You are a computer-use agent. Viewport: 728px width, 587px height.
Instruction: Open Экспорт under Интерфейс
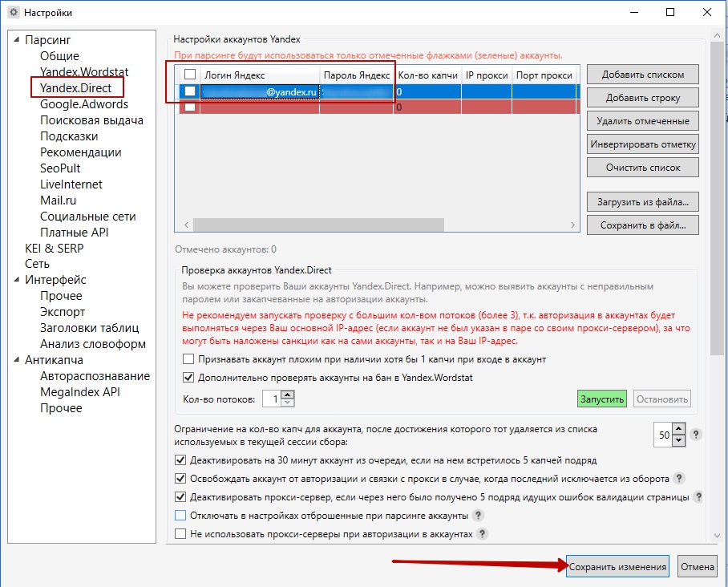63,312
